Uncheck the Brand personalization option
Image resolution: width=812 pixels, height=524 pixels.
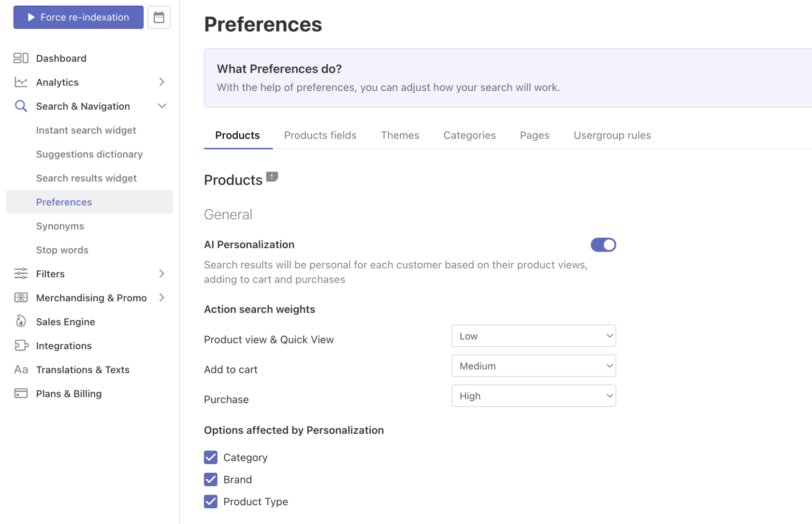(210, 479)
